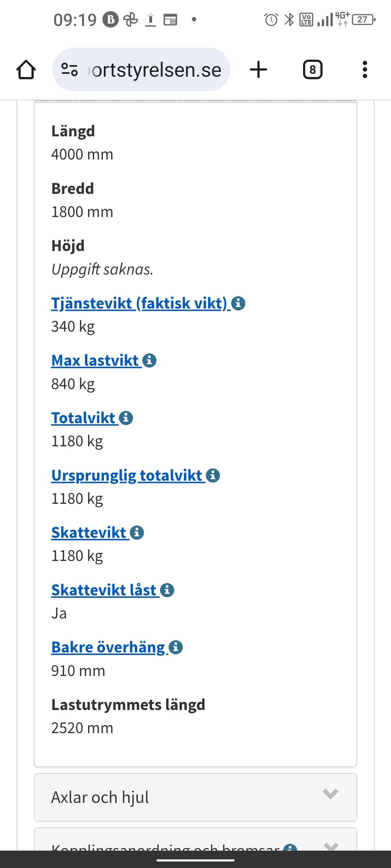Open a new tab with plus icon

[x=258, y=70]
